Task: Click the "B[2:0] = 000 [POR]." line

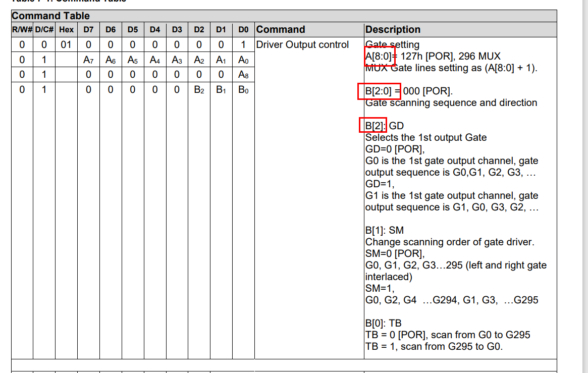Action: coord(409,91)
